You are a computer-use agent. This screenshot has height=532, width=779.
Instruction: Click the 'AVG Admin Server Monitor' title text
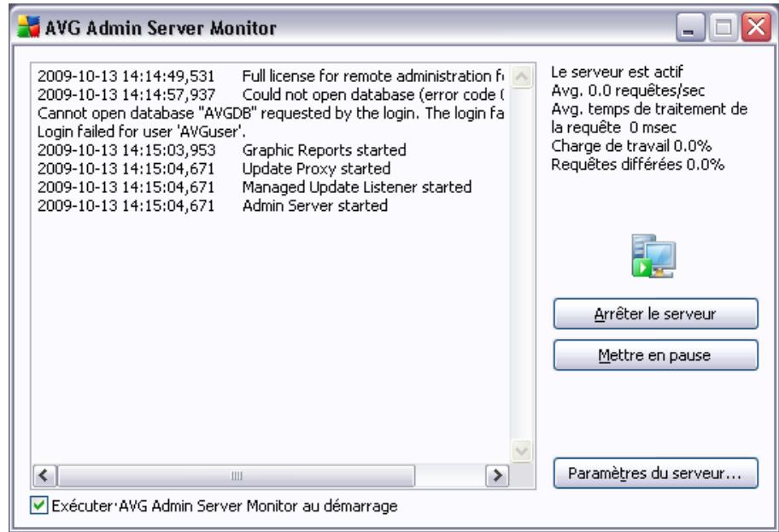(x=161, y=28)
